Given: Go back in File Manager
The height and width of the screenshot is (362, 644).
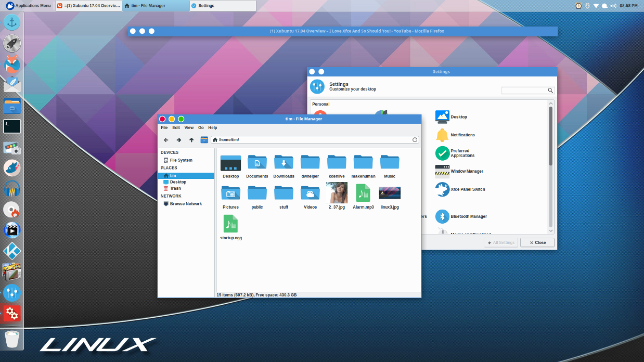Looking at the screenshot, I should coord(166,140).
